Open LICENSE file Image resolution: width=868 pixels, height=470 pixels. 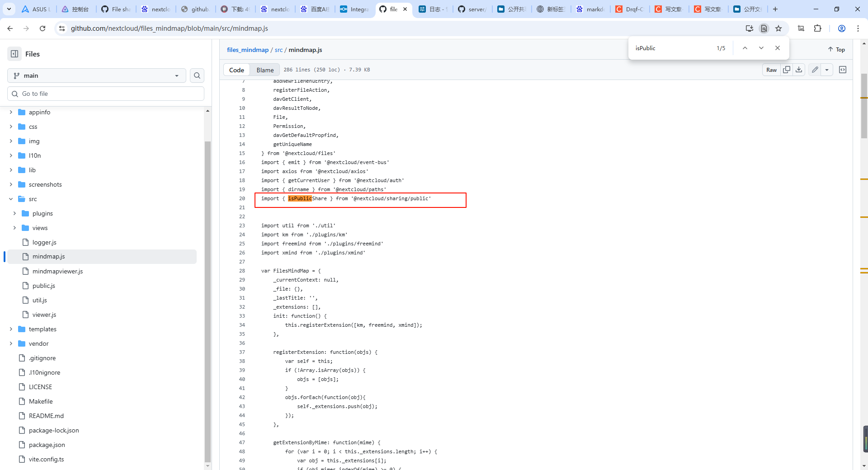tap(40, 387)
